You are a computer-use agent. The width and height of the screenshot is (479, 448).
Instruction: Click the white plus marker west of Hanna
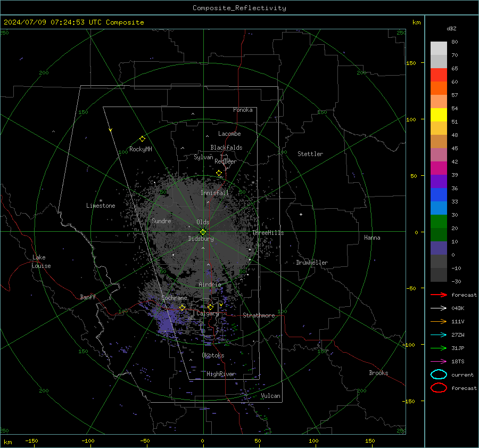[x=301, y=214]
